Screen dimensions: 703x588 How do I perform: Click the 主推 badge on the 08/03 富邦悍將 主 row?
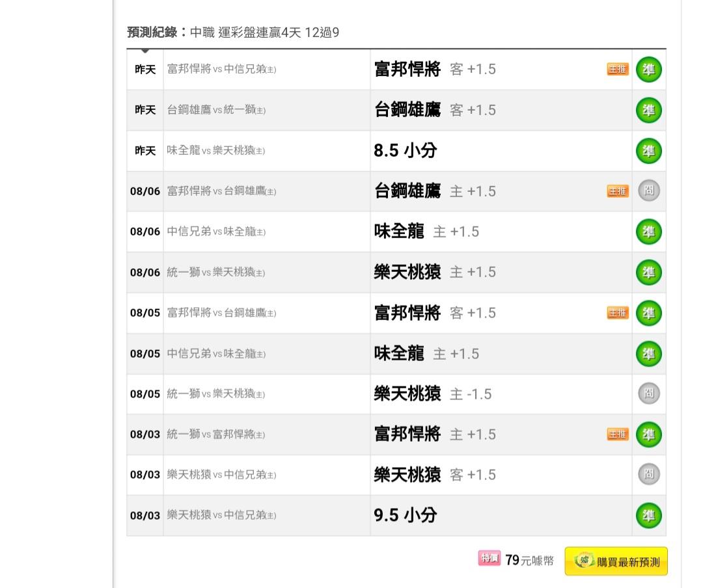pos(618,434)
